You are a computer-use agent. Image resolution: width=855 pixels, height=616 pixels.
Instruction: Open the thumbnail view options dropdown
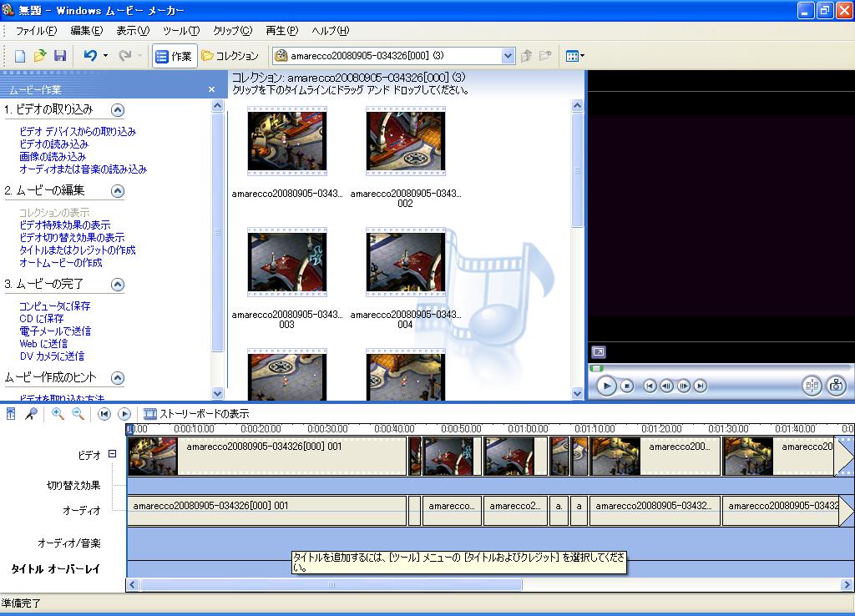click(x=575, y=56)
